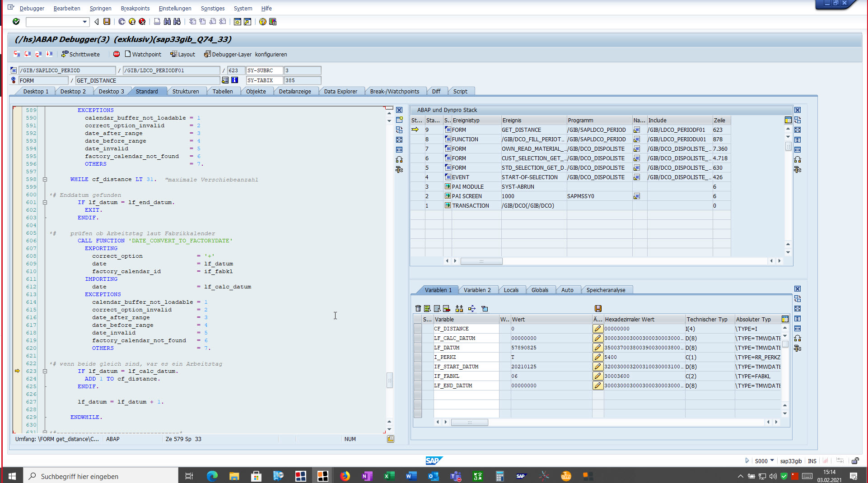This screenshot has width=868, height=483.
Task: Open the Breakpoints menu
Action: 135,8
